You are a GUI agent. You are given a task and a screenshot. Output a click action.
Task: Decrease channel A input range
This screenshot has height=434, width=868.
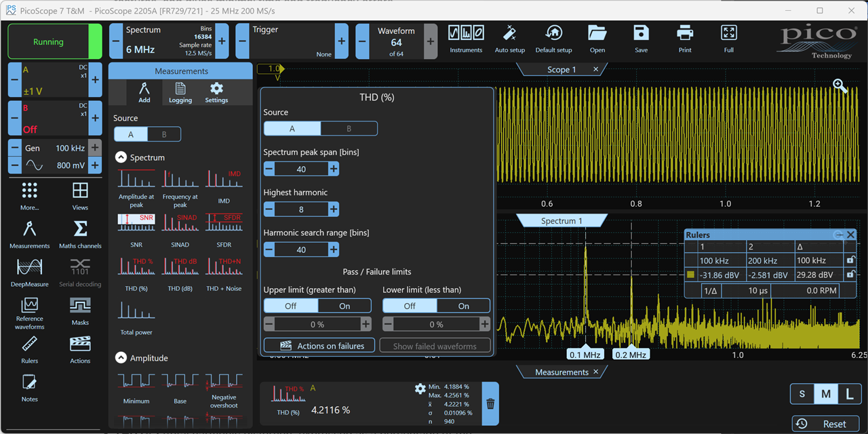14,79
